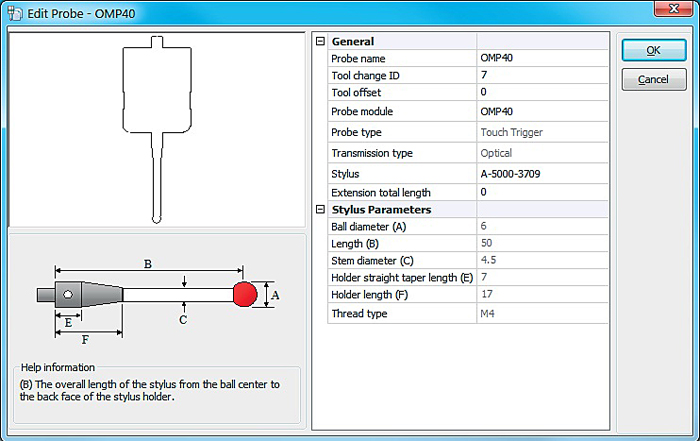Select the Ball diameter (A) label
Image resolution: width=700 pixels, height=441 pixels.
coord(368,227)
